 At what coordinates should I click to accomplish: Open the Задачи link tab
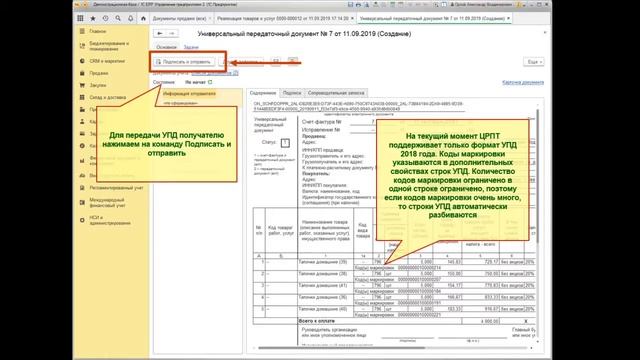tap(191, 47)
